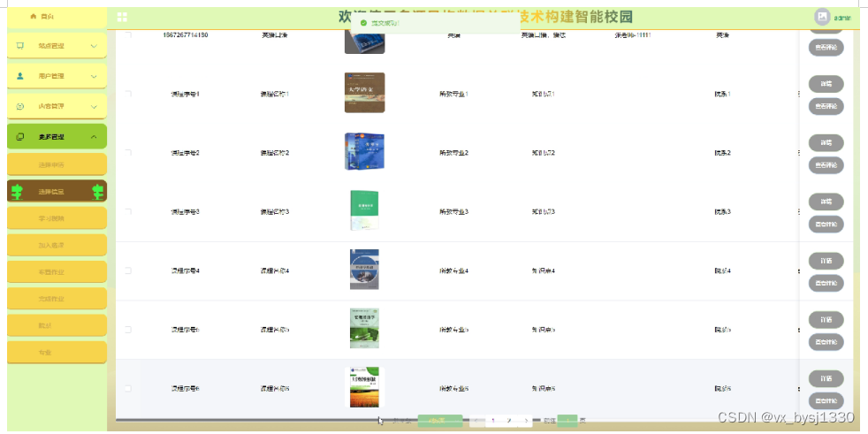Open the 专业 submenu item
Screen dimensions: 868x434
coord(57,352)
